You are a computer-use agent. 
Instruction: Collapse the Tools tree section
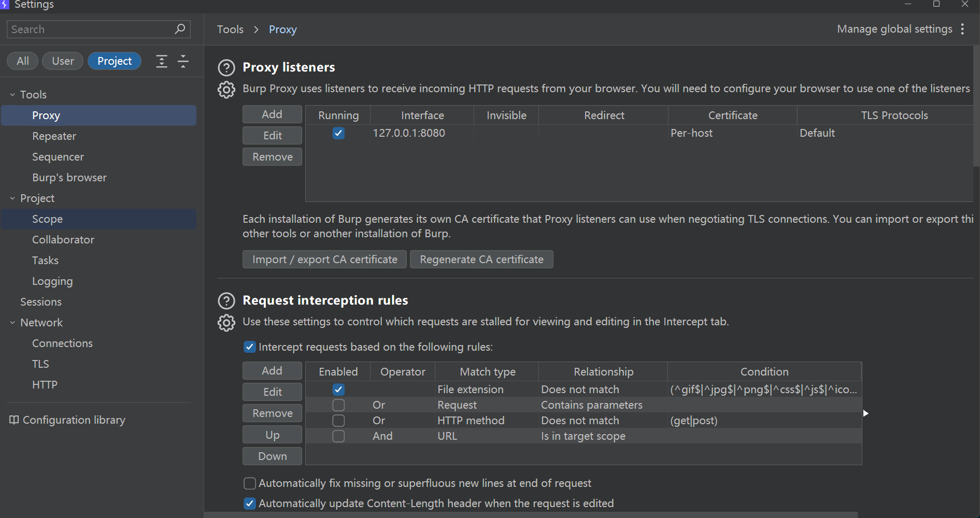(x=12, y=95)
